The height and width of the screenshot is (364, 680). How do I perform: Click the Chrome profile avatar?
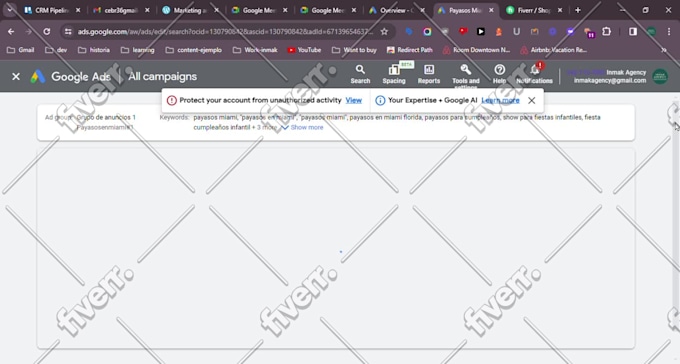tap(651, 32)
